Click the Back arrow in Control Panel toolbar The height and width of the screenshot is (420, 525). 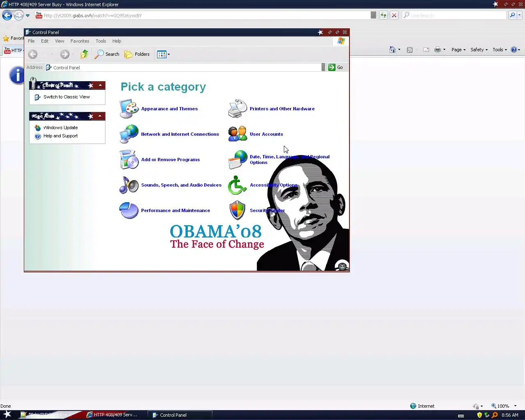pos(33,54)
